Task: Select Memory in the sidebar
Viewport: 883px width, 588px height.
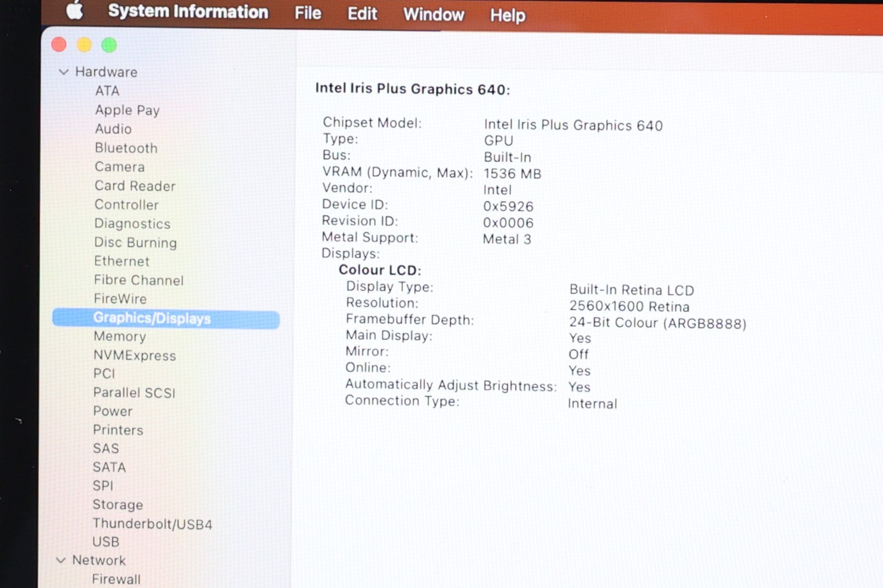Action: pos(120,336)
